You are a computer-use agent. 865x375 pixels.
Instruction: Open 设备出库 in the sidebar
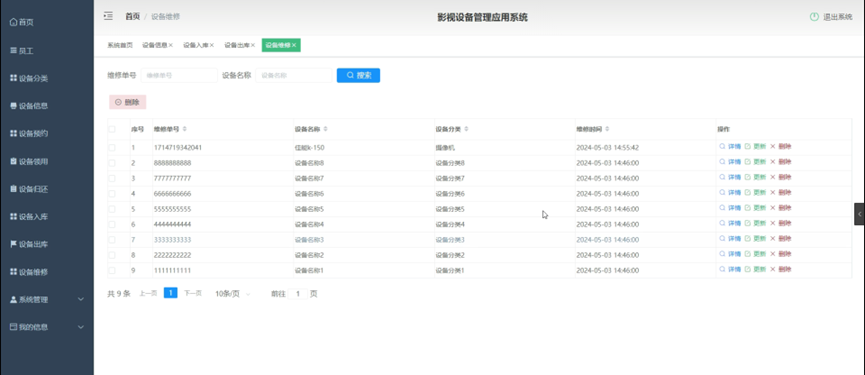[x=29, y=244]
